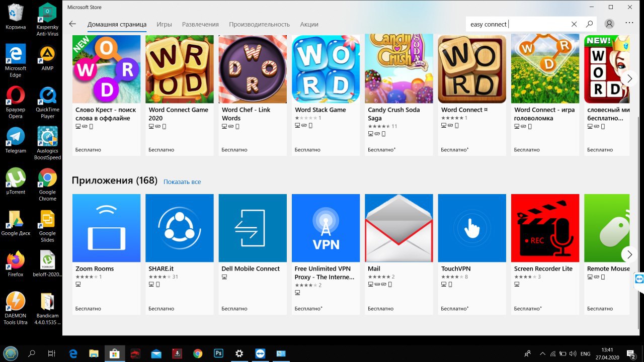Open the user account profile icon
644x362 pixels.
coord(610,24)
